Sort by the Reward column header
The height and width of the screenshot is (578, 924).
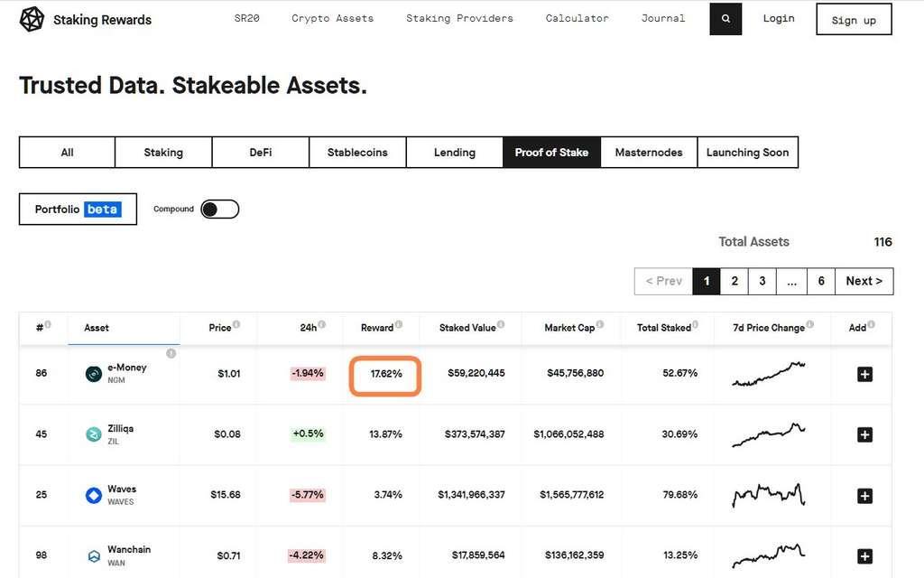(377, 328)
